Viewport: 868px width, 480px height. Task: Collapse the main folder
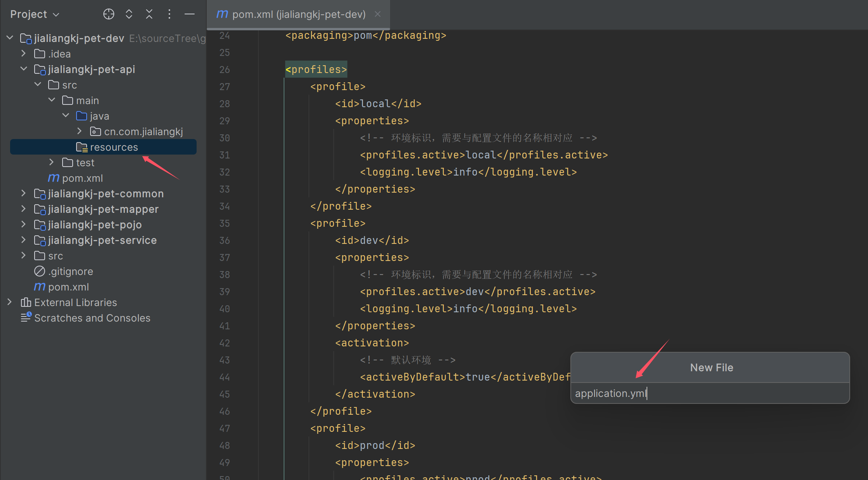tap(52, 100)
